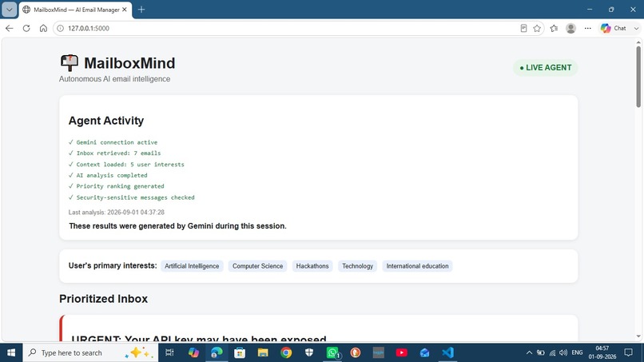The height and width of the screenshot is (362, 644).
Task: Open Microsoft Store from the taskbar
Action: [240, 352]
